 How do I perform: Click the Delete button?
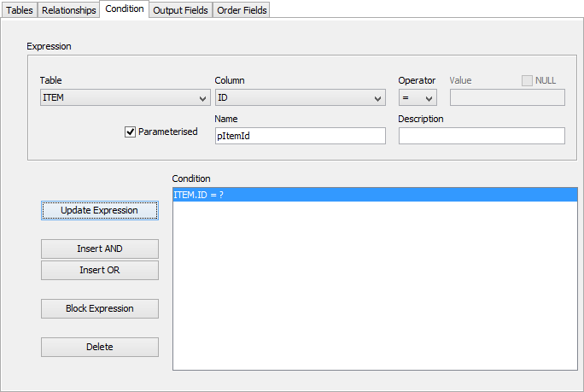100,348
